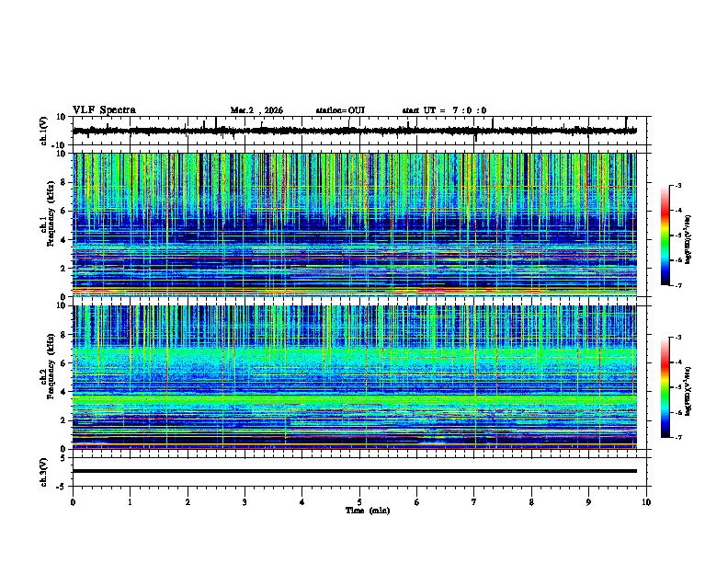Click the ch.1 color bar log(PSD) label
Image resolution: width=728 pixels, height=563 pixels.
tap(688, 239)
